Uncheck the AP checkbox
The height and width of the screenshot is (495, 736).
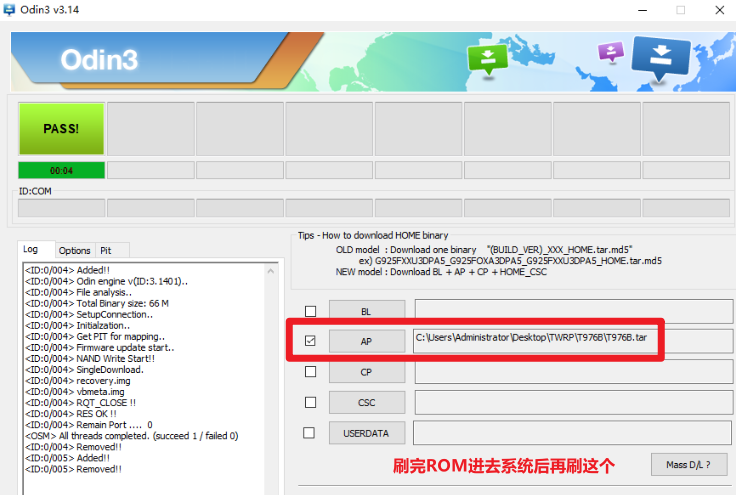pyautogui.click(x=310, y=341)
